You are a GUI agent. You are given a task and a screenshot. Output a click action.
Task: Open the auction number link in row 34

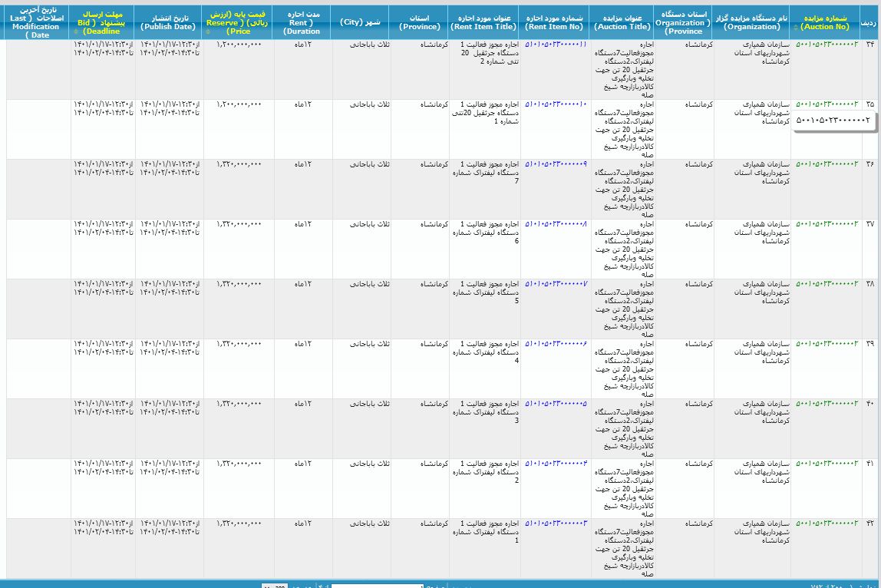827,45
